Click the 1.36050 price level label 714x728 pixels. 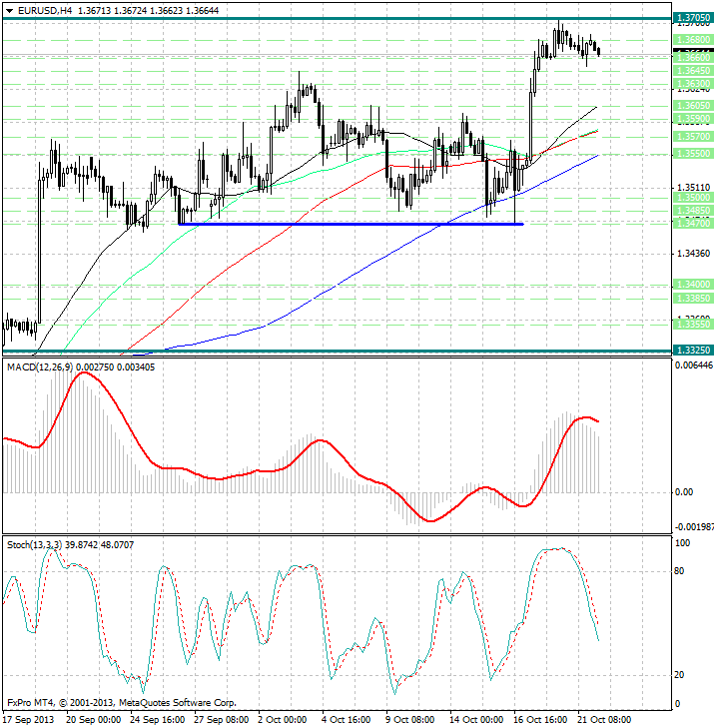click(x=693, y=106)
